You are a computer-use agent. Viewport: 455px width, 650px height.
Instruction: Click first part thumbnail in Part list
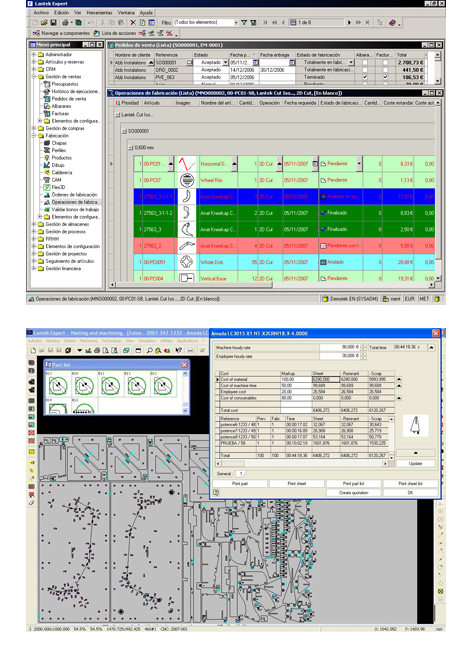click(x=58, y=384)
